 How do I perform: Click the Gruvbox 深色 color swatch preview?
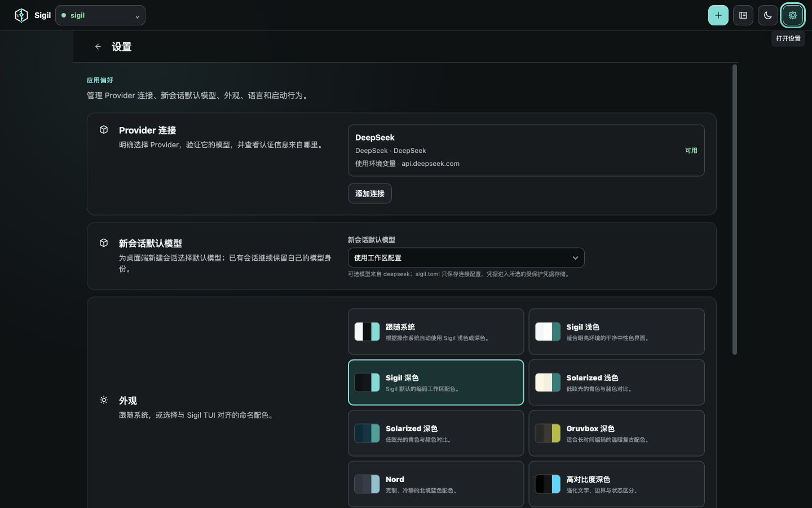pos(548,433)
